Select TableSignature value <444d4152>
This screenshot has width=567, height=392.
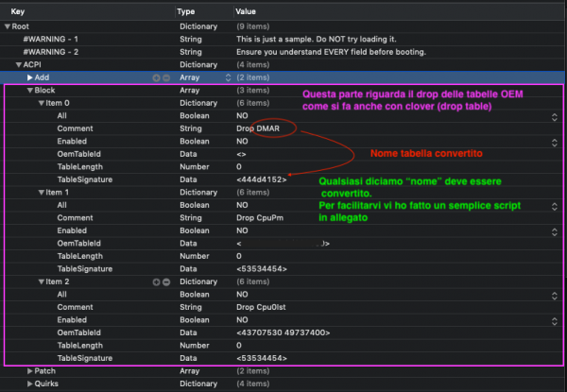pos(262,179)
